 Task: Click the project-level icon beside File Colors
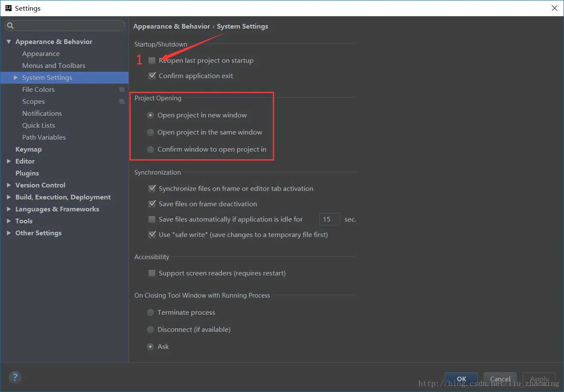coord(122,90)
